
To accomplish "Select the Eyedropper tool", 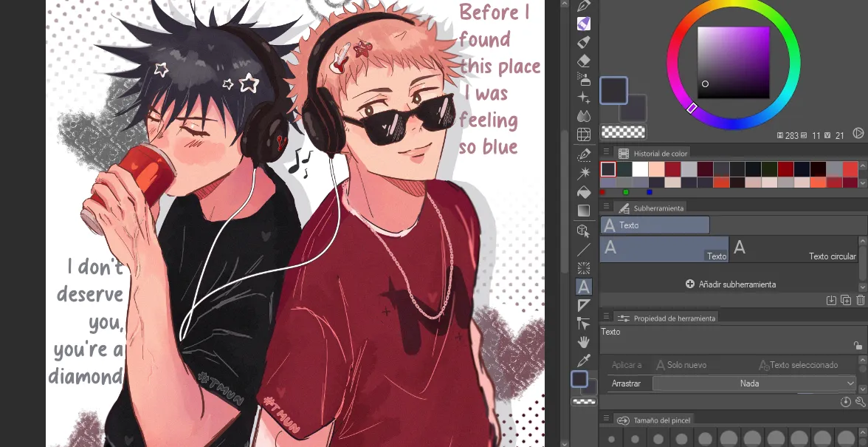I will click(x=583, y=361).
